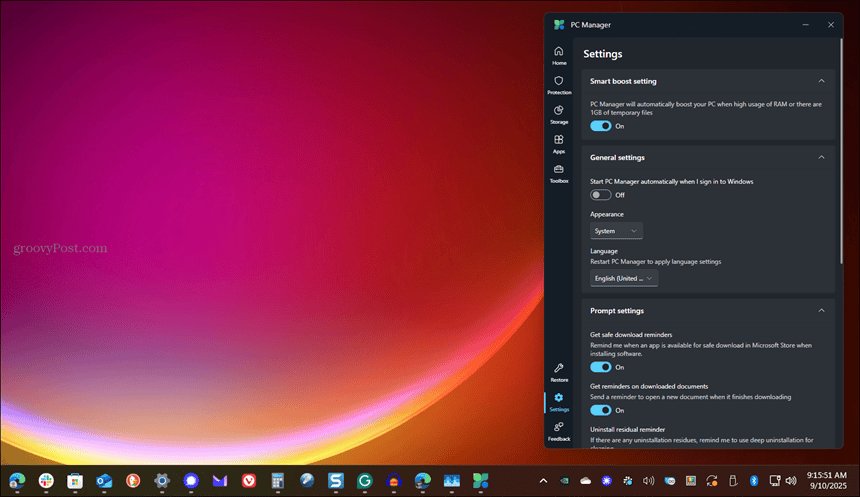860x497 pixels.
Task: Open Signal messenger from taskbar
Action: tap(191, 481)
